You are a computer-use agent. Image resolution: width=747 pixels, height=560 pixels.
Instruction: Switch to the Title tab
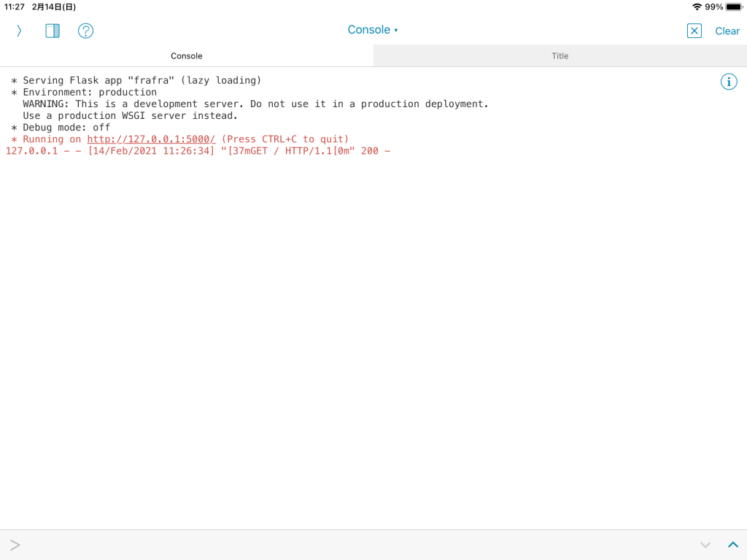pyautogui.click(x=560, y=56)
